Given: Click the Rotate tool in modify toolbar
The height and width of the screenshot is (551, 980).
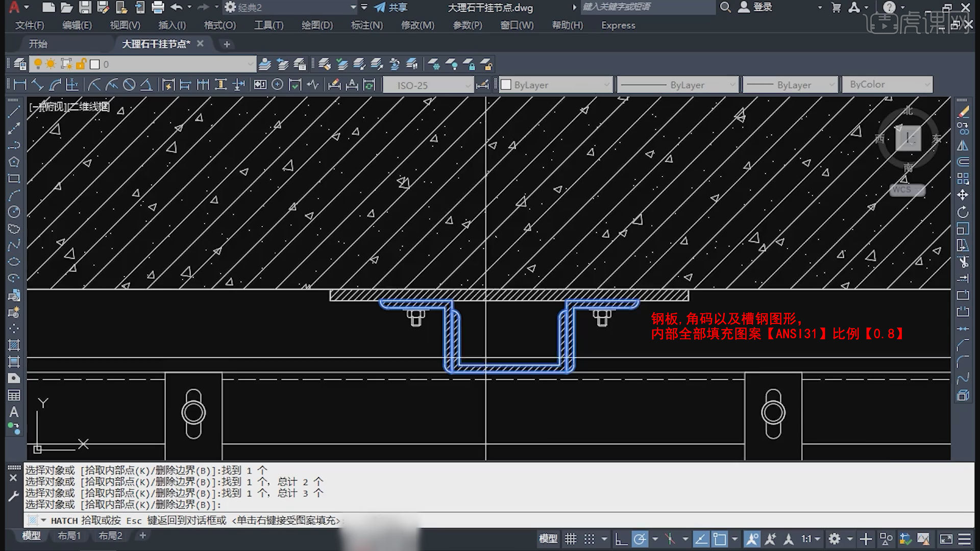Looking at the screenshot, I should click(x=963, y=212).
